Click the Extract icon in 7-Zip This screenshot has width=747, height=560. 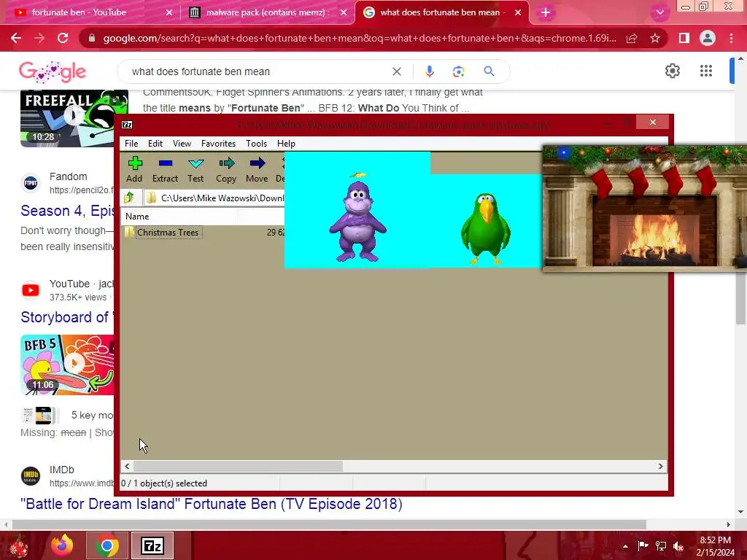coord(166,169)
